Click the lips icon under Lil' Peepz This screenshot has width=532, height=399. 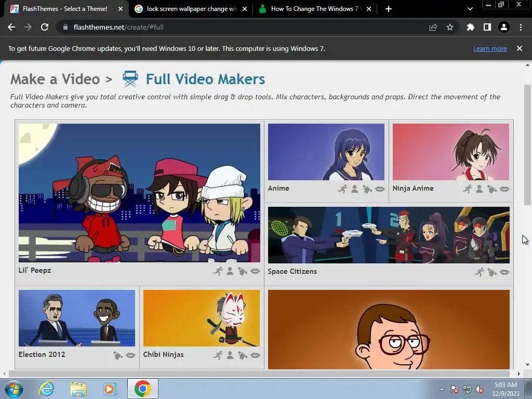tap(255, 271)
